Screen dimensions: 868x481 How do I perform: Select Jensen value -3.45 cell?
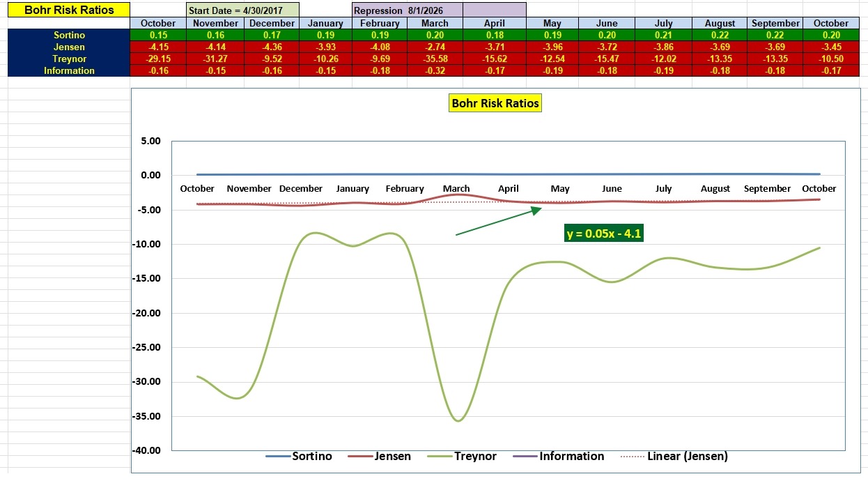pyautogui.click(x=831, y=47)
